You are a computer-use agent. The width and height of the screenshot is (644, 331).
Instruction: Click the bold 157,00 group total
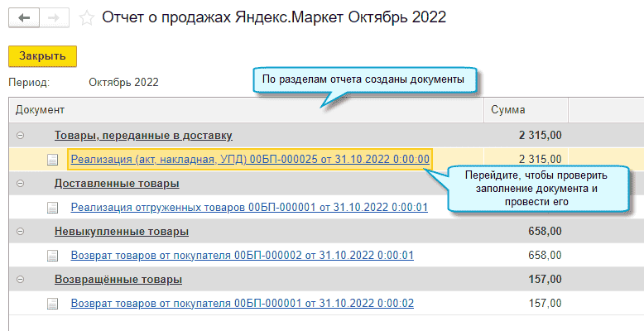(x=545, y=279)
